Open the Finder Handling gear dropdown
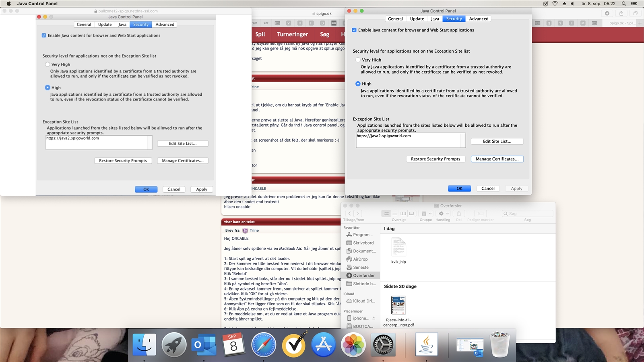This screenshot has width=644, height=362. 443,214
